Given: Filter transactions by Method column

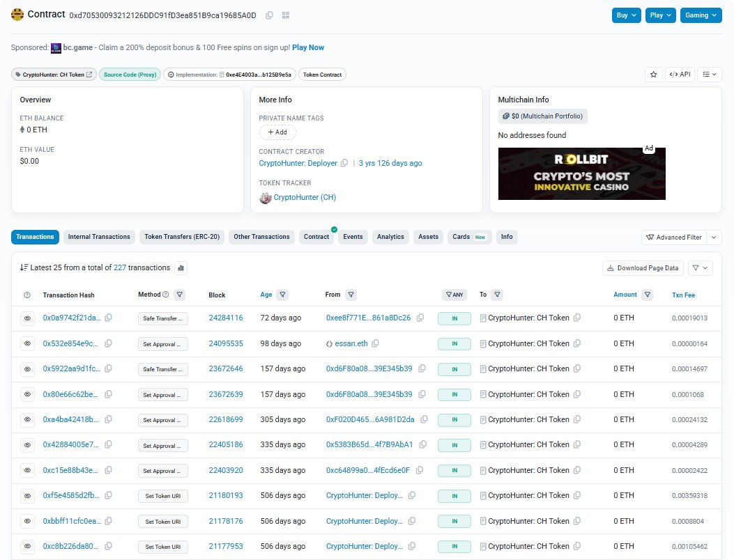Looking at the screenshot, I should (179, 295).
